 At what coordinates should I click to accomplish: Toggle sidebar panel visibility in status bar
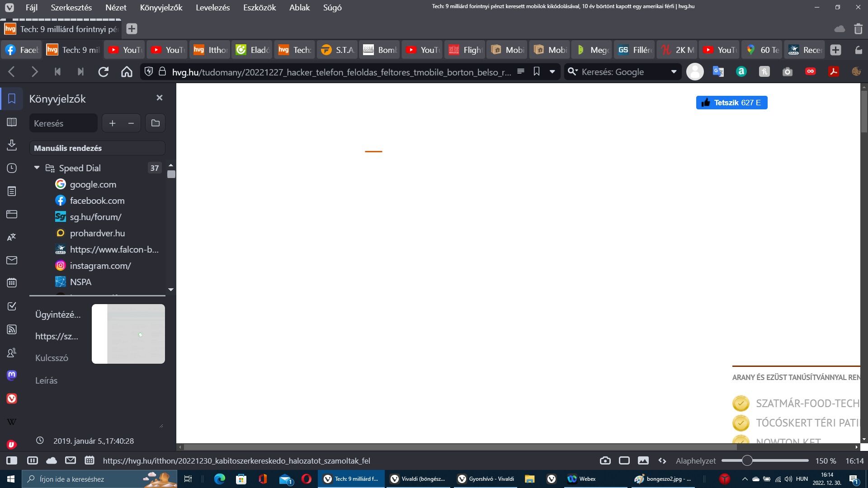coord(12,460)
